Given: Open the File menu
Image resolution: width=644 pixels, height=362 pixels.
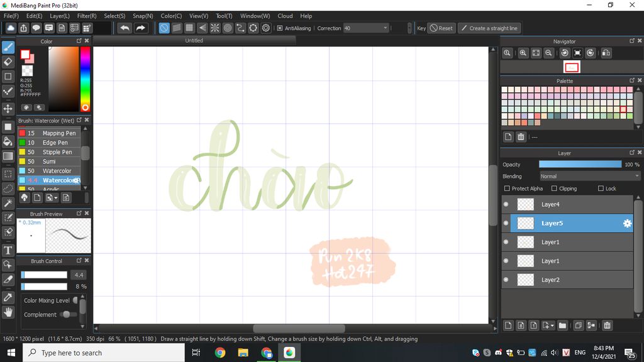Looking at the screenshot, I should click(11, 16).
